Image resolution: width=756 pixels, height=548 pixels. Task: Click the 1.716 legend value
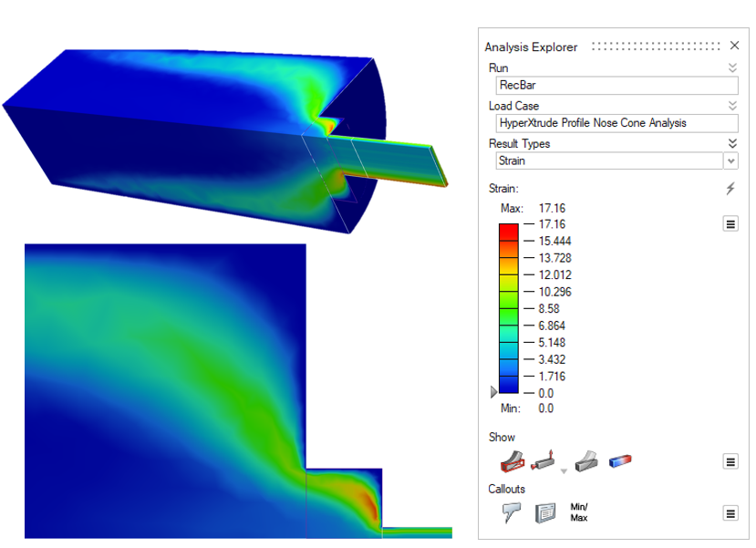(552, 377)
